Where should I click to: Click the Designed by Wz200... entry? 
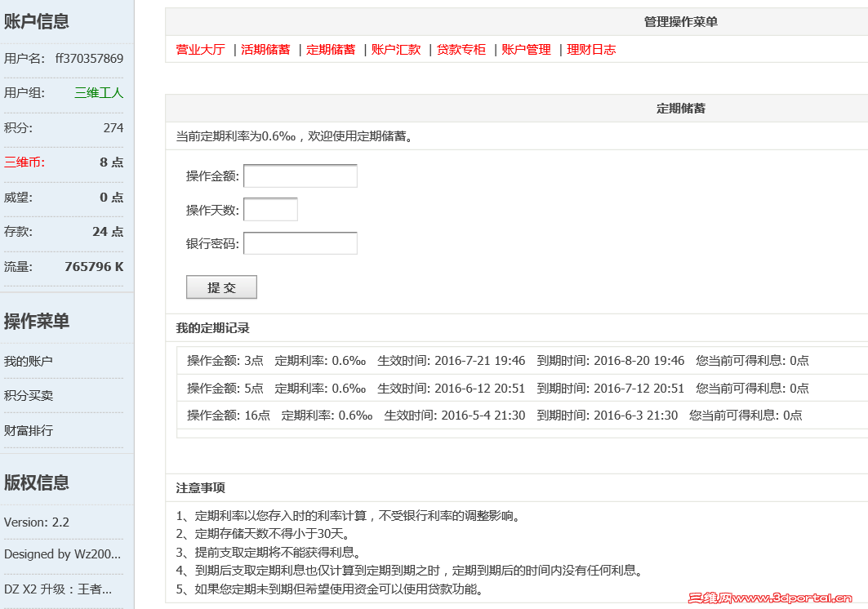coord(62,554)
